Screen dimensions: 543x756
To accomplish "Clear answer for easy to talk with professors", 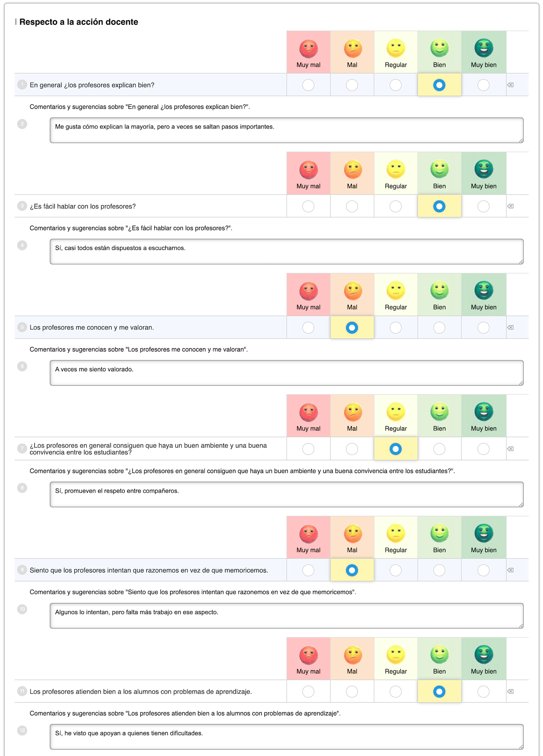I will tap(510, 206).
